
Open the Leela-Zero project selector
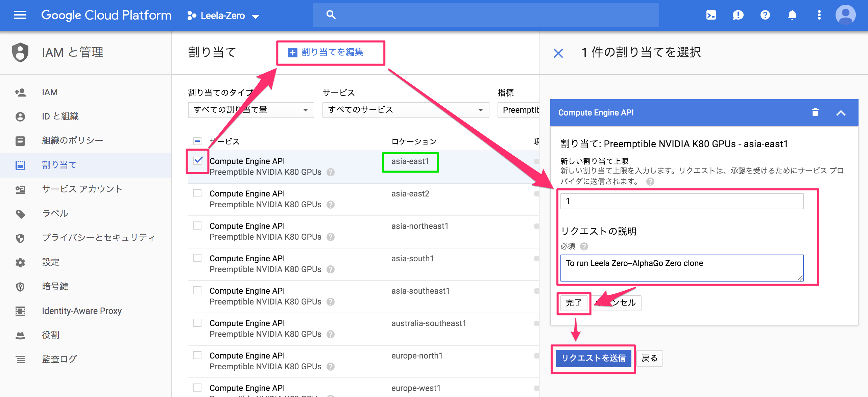[x=223, y=16]
